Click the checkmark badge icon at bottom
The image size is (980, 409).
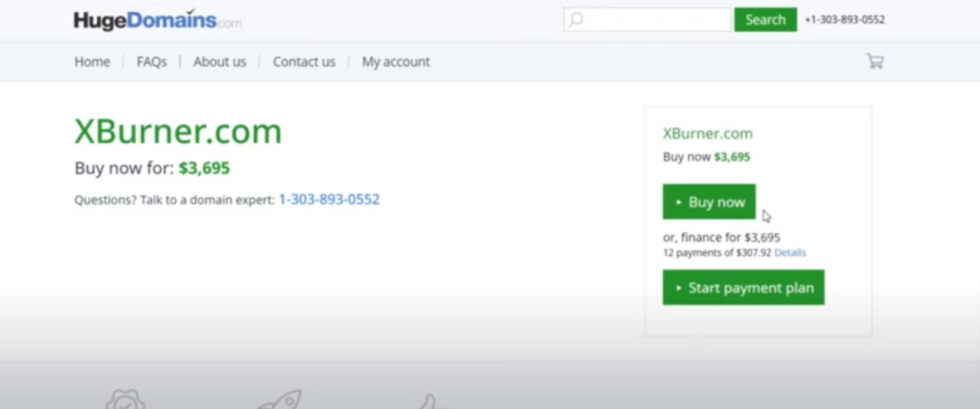coord(125,400)
